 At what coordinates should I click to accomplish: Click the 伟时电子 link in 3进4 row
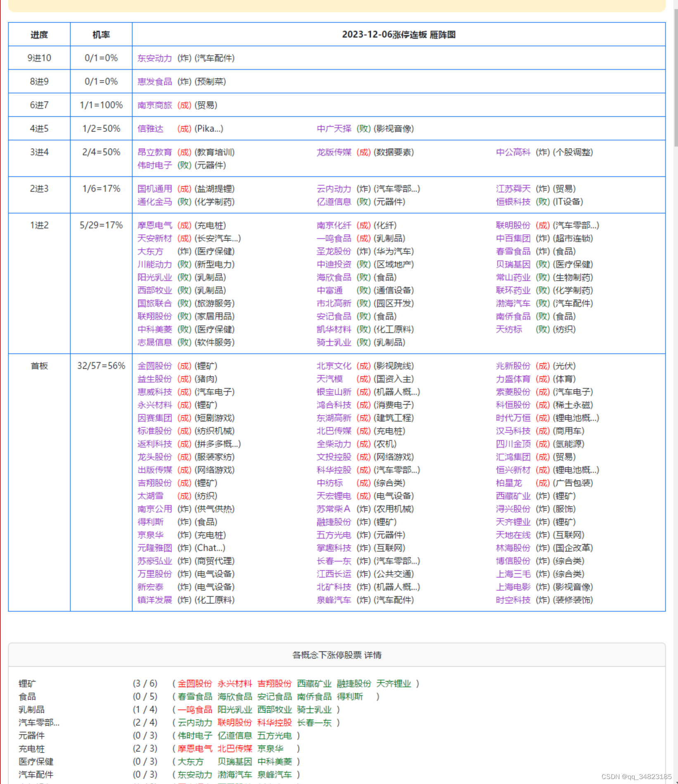155,165
